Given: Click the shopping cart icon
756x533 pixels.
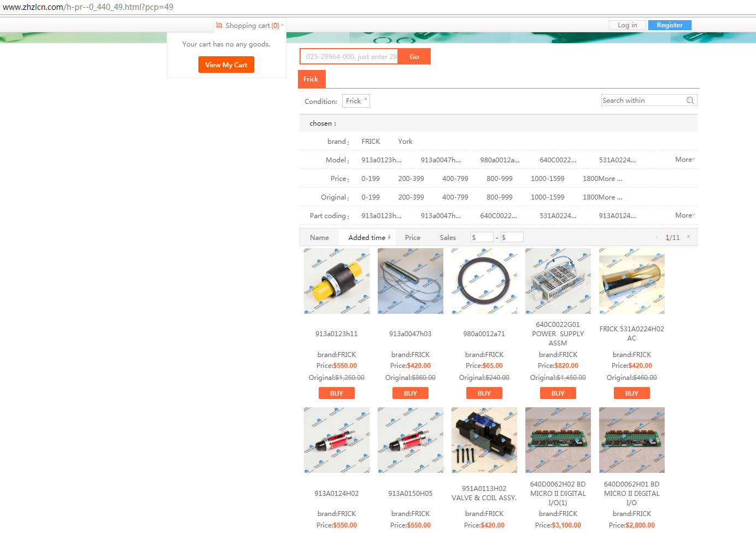Looking at the screenshot, I should coord(219,26).
